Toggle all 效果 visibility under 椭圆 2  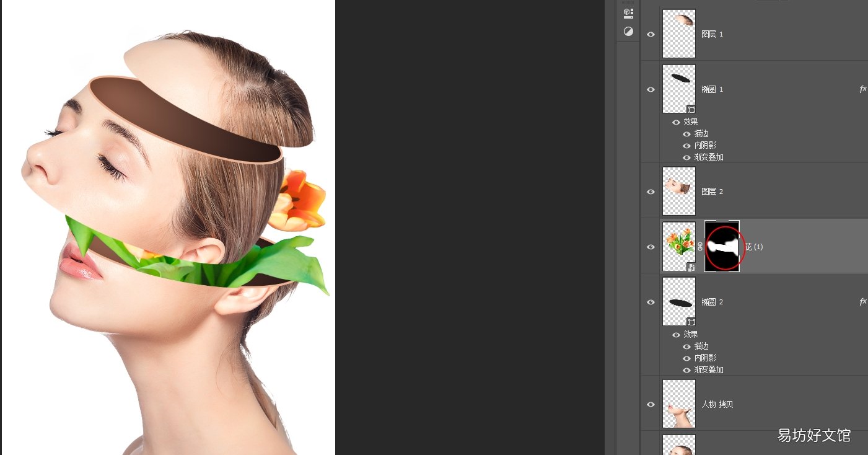[x=676, y=335]
